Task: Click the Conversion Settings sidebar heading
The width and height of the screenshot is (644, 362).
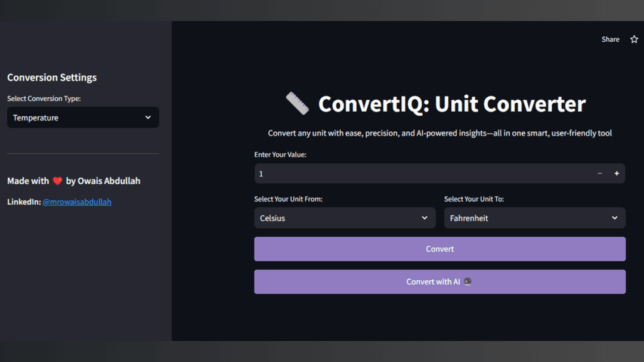Action: [x=52, y=78]
